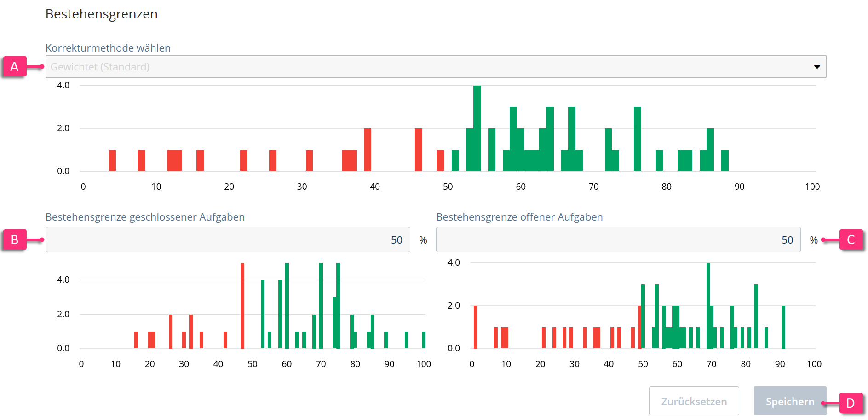Click the Bestehensgrenzen heading
Screen dimensions: 868x420
(102, 14)
